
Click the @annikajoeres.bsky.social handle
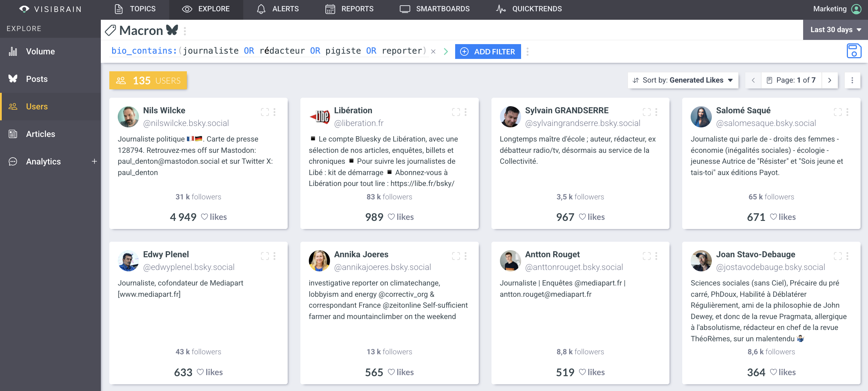pyautogui.click(x=383, y=267)
